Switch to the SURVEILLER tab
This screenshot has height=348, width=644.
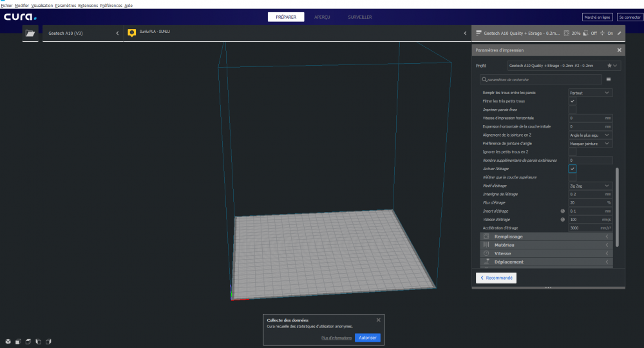360,17
